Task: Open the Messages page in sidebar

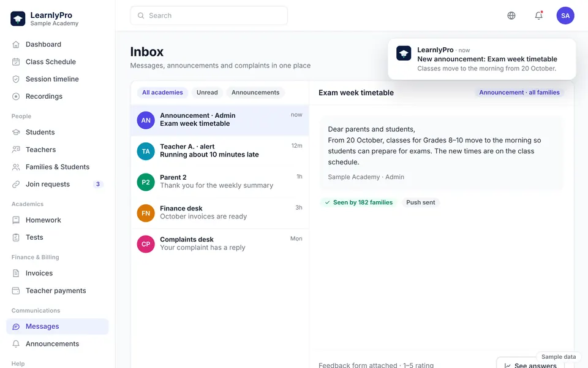Action: click(x=58, y=326)
